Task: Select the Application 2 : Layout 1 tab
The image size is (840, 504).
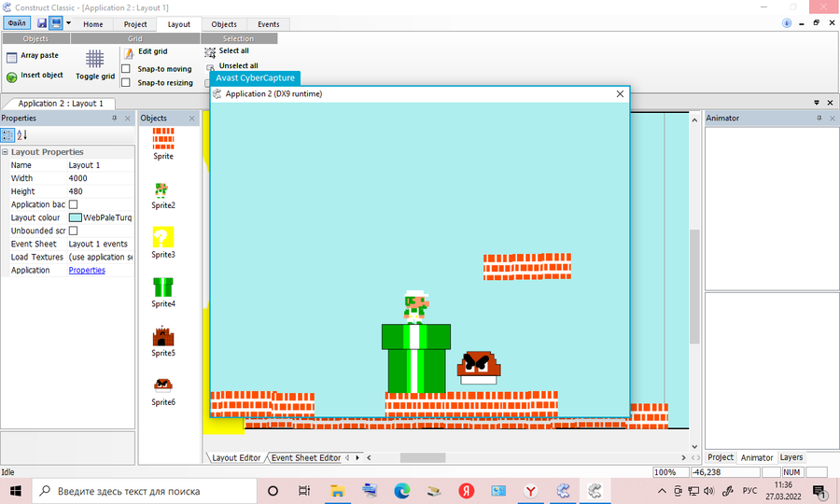Action: [60, 104]
